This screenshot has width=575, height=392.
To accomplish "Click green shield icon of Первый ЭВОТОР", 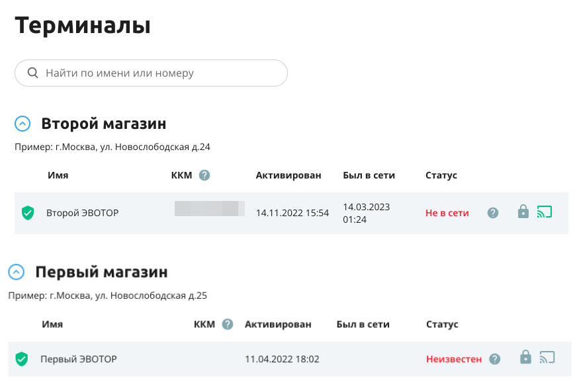I will pos(22,359).
